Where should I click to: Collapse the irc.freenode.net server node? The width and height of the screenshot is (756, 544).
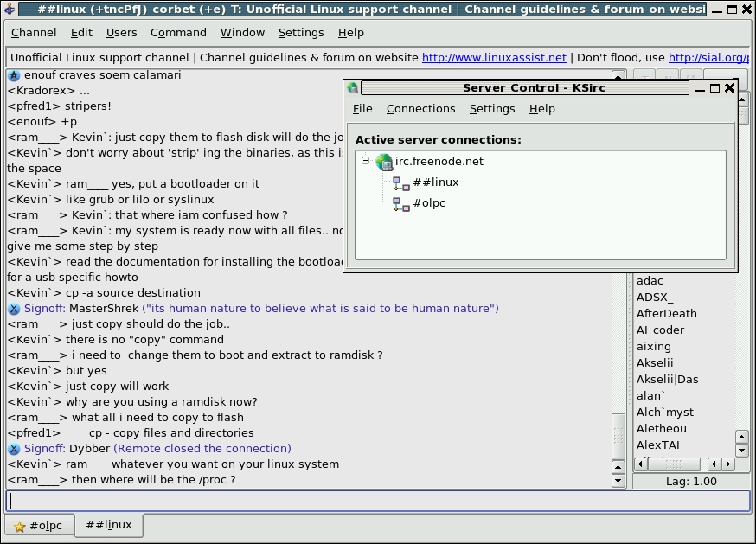click(366, 161)
